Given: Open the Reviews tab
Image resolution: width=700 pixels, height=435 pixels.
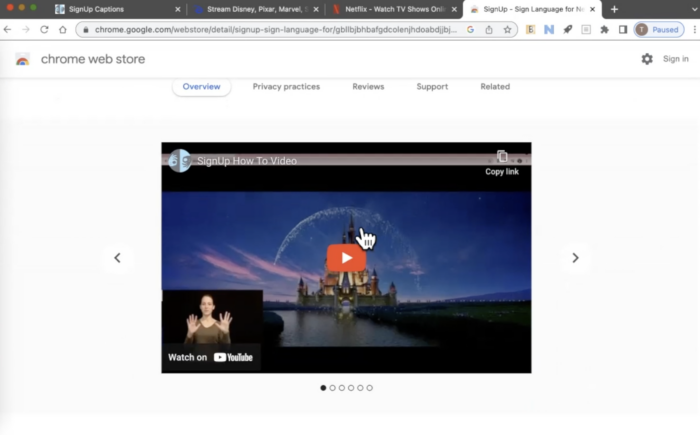Looking at the screenshot, I should 368,87.
